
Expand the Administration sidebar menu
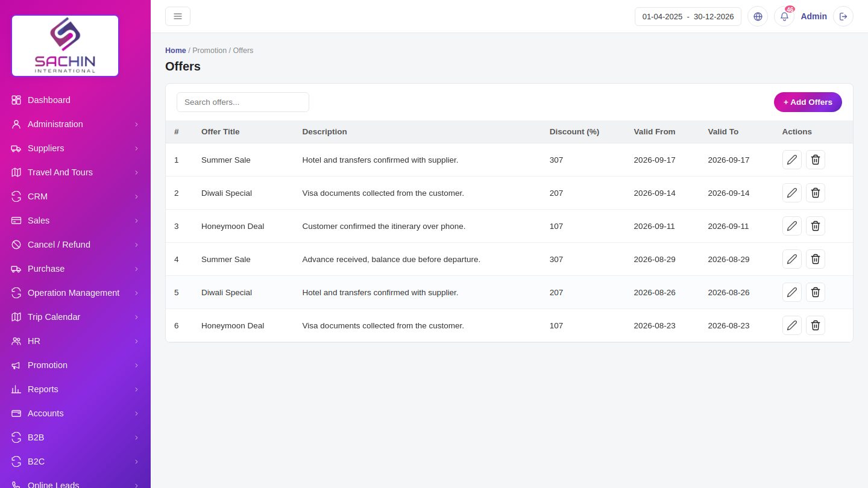(x=75, y=124)
